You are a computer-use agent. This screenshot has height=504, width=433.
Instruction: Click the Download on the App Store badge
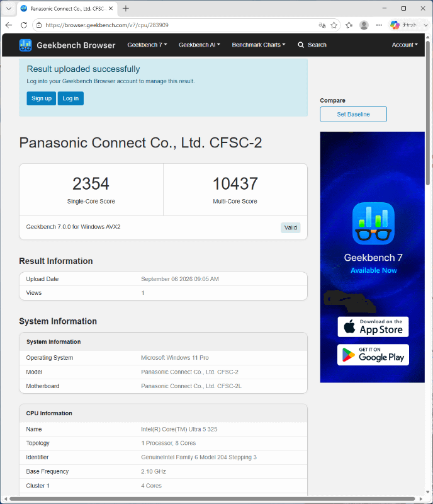point(373,327)
